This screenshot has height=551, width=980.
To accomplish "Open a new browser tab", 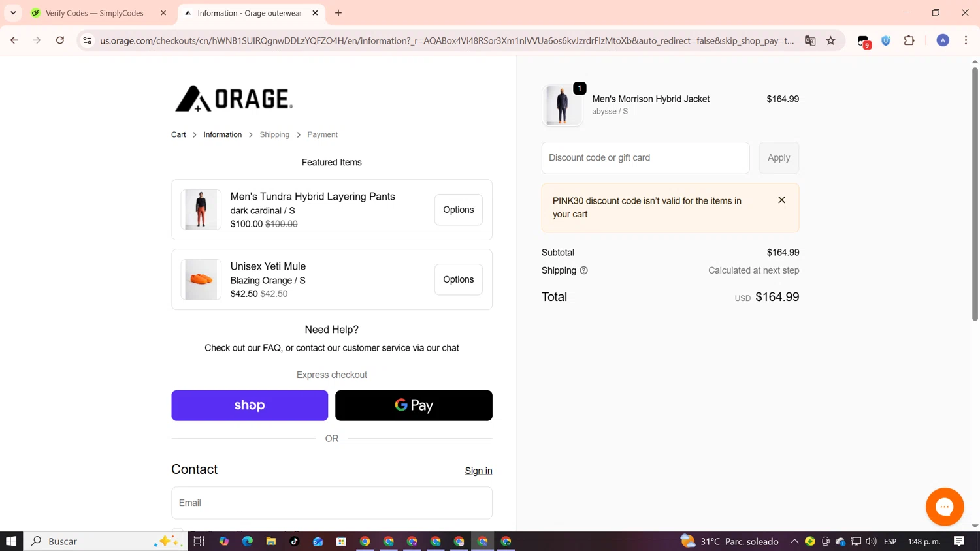I will 338,13.
